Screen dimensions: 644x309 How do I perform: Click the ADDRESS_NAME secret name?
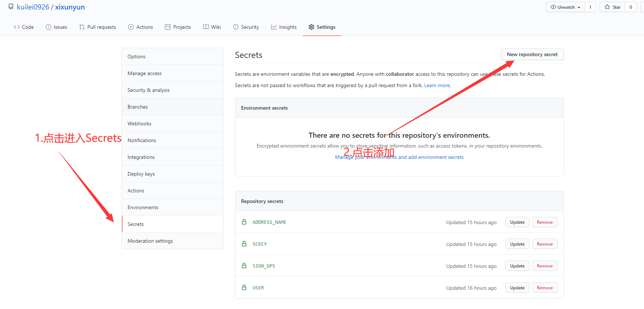(269, 222)
